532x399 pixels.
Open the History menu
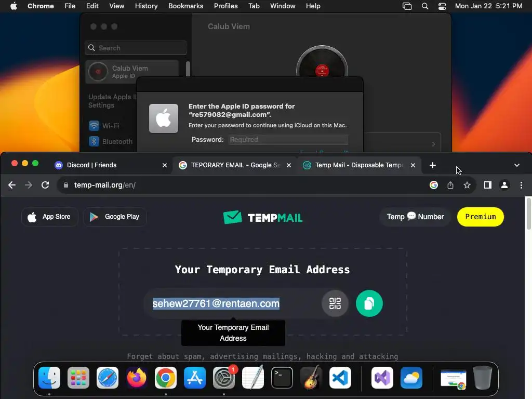tap(146, 6)
